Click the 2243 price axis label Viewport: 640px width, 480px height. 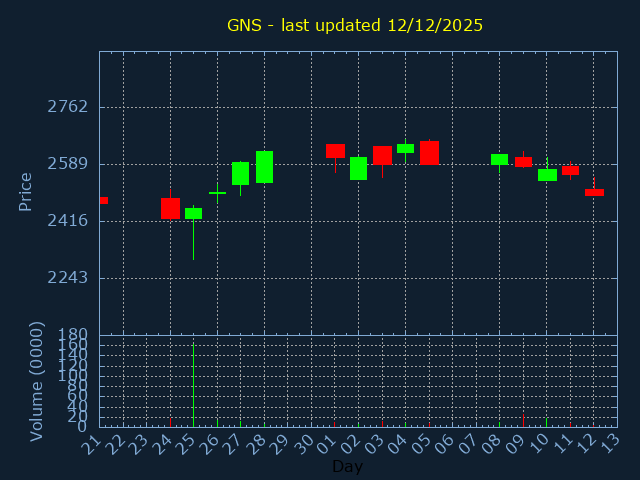pos(68,277)
